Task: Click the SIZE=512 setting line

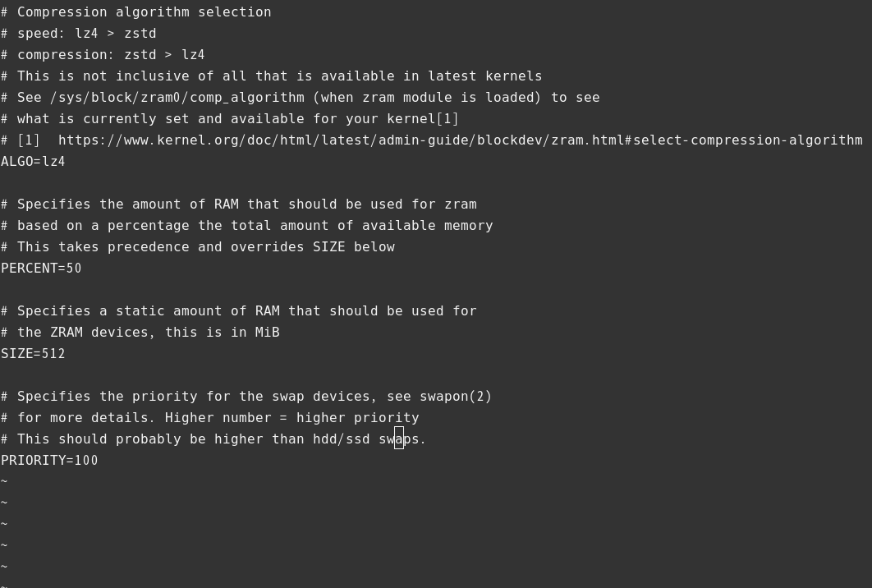Action: [33, 354]
